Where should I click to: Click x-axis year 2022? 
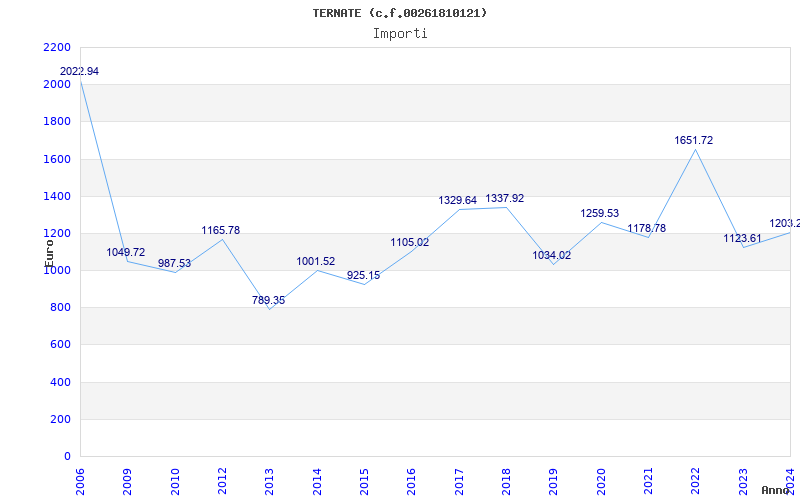pos(695,482)
